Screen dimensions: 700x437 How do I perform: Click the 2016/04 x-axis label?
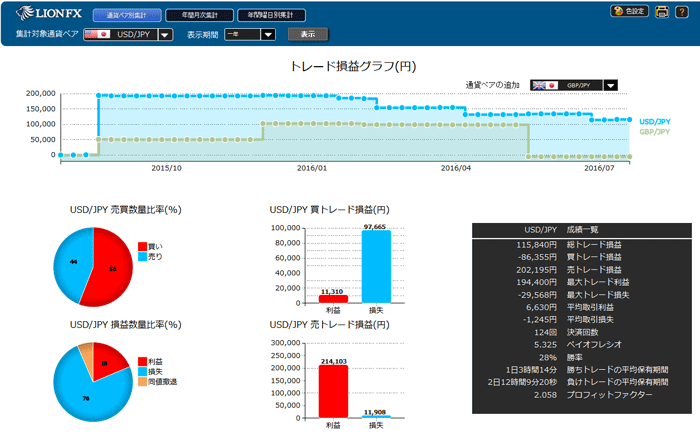tap(456, 168)
